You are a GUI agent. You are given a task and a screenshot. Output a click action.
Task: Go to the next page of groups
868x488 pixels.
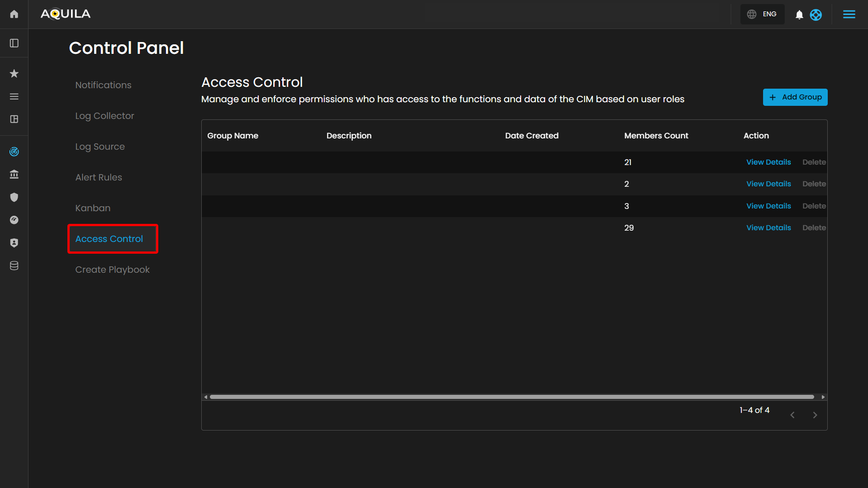(x=815, y=415)
